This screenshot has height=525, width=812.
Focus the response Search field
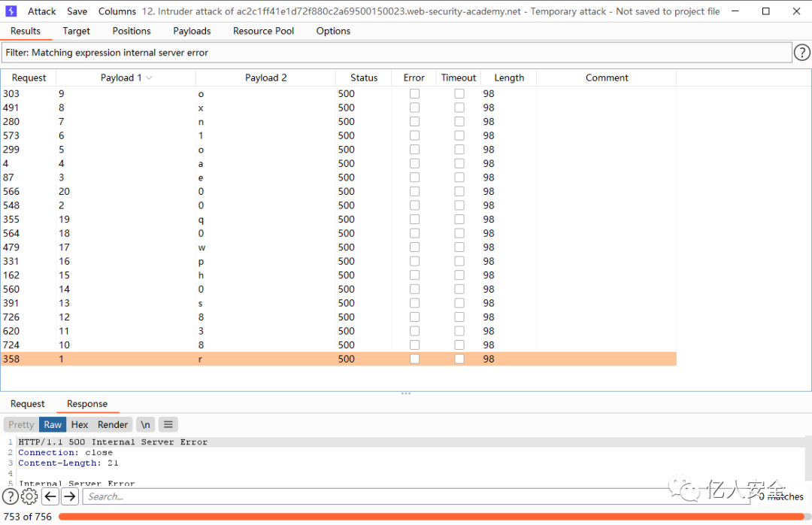pyautogui.click(x=417, y=496)
